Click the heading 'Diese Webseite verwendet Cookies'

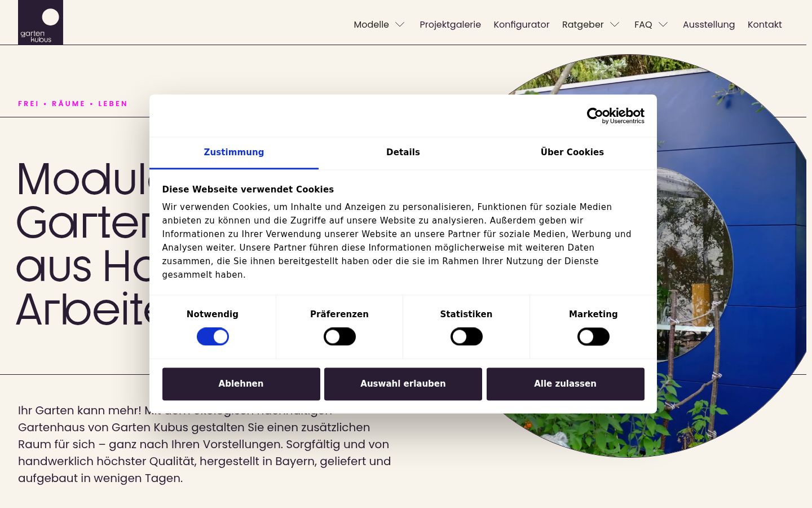point(248,190)
